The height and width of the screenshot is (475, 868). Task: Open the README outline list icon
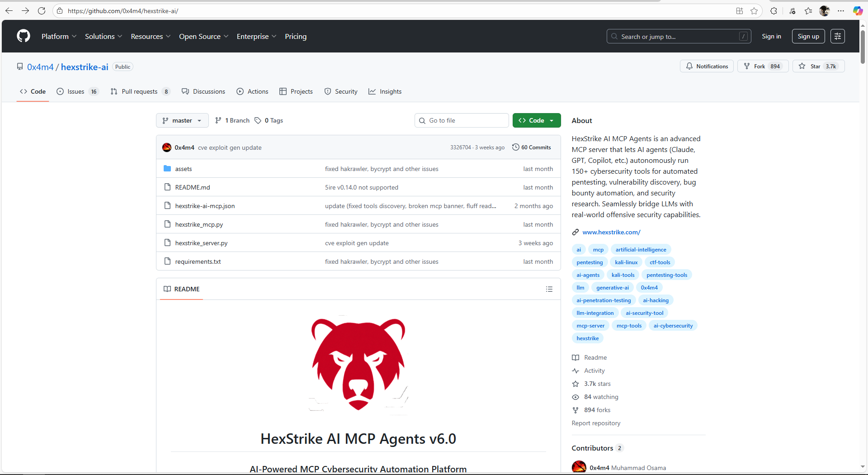point(549,289)
